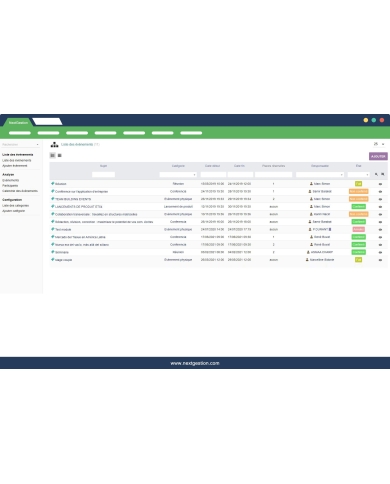Sort by the Sujet column header
This screenshot has width=390, height=484.
(x=103, y=166)
